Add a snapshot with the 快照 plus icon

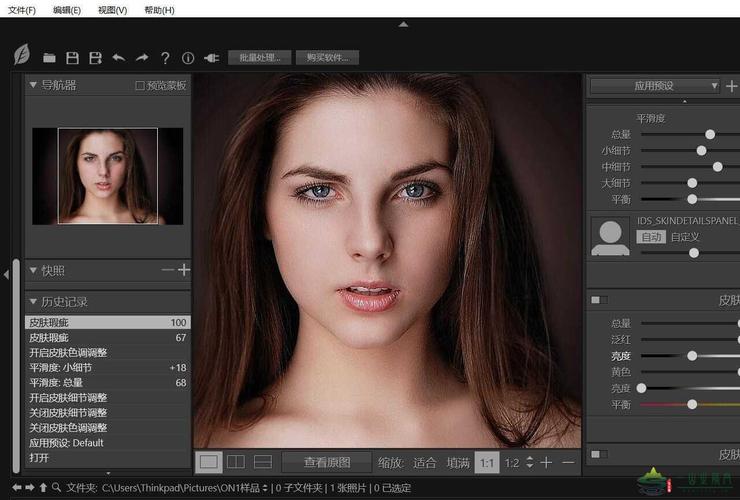pyautogui.click(x=184, y=270)
